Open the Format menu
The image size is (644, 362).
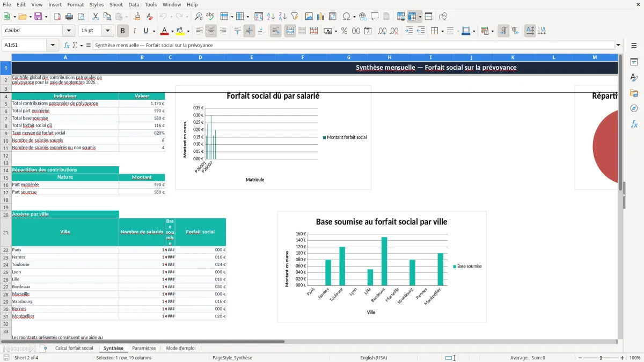[75, 4]
